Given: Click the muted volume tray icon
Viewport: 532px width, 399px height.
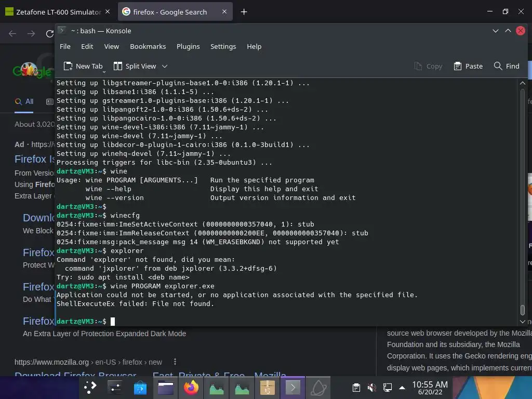Looking at the screenshot, I should tap(372, 388).
